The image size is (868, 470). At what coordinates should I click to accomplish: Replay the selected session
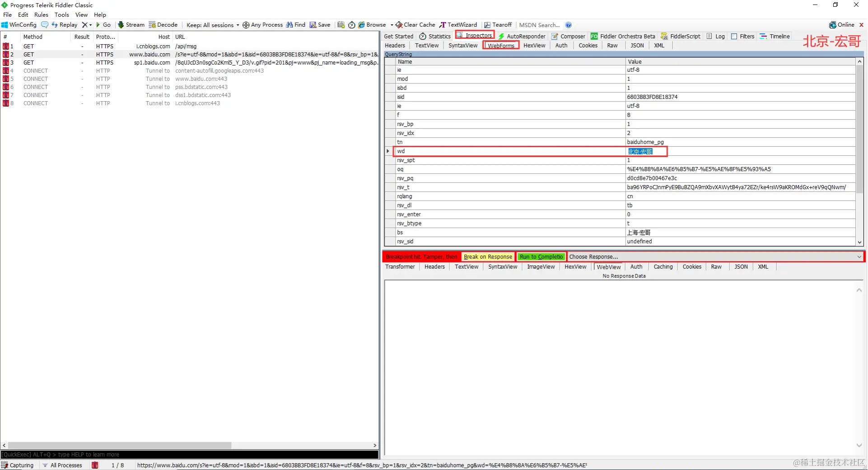(x=65, y=25)
